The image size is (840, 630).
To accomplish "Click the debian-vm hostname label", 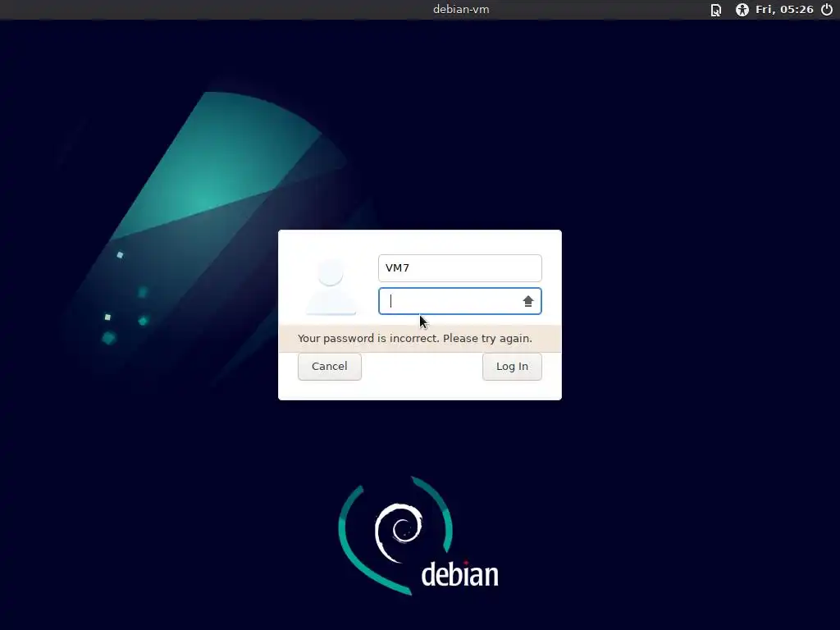I will [x=461, y=10].
